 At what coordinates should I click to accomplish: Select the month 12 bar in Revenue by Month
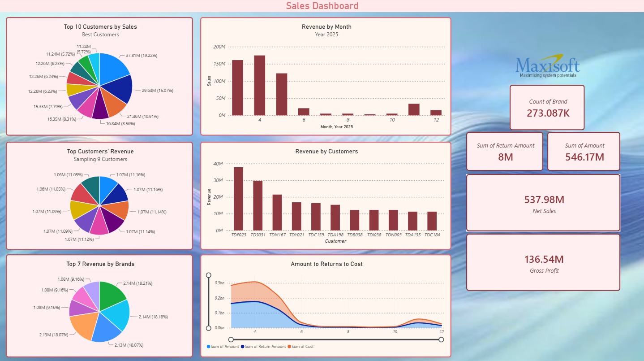[x=436, y=113]
